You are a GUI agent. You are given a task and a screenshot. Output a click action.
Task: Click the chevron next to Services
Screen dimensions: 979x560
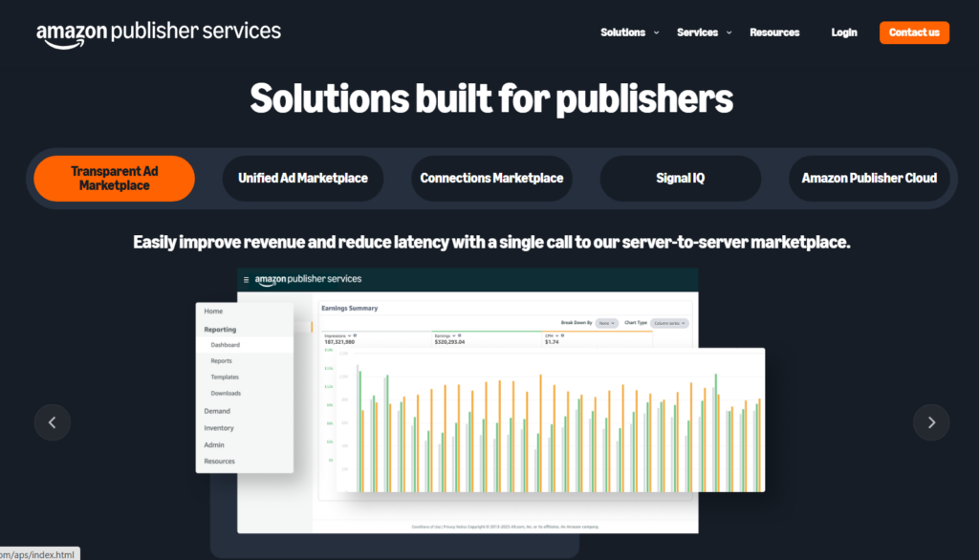click(x=729, y=32)
